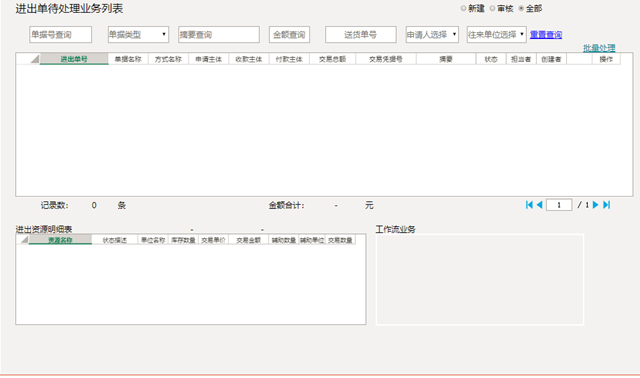This screenshot has width=640, height=378.
Task: Click select-all corner triangle in main grid
Action: [x=35, y=59]
